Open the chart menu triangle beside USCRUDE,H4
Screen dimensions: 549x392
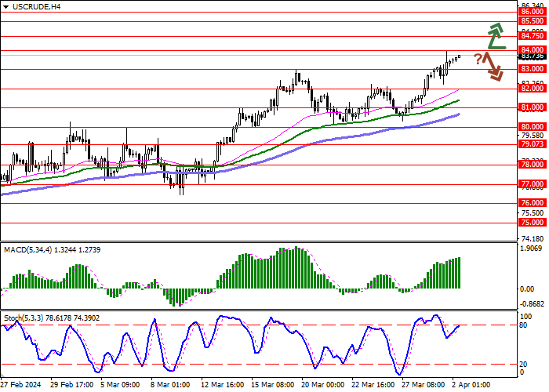tap(5, 7)
